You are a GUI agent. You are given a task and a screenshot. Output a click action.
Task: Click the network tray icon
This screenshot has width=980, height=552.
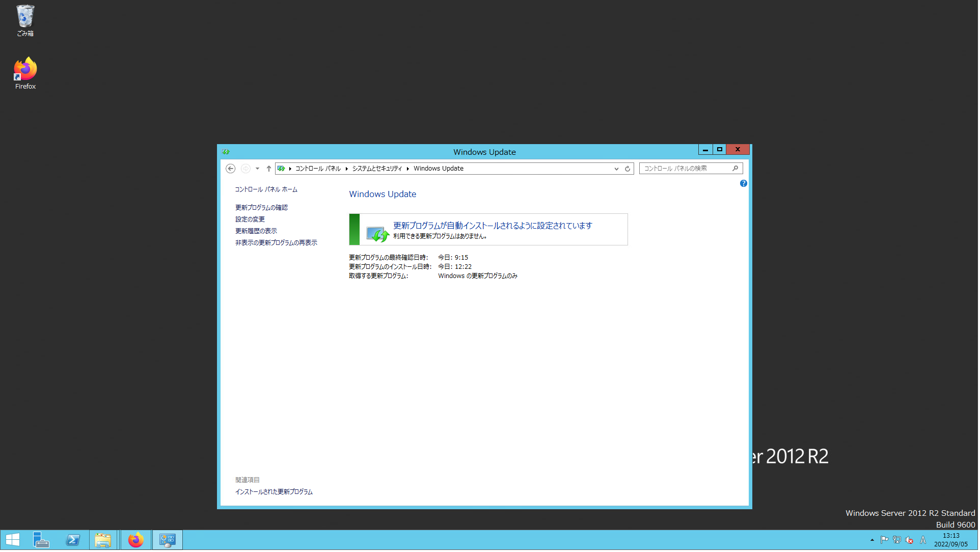[x=899, y=541]
